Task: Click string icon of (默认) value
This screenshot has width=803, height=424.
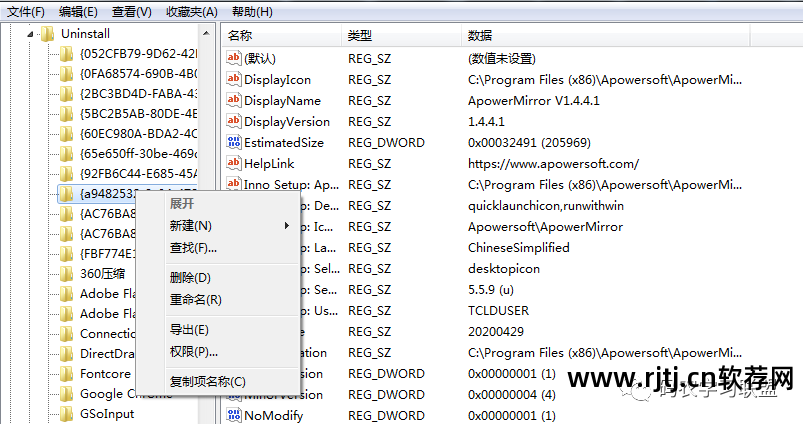Action: [x=234, y=58]
